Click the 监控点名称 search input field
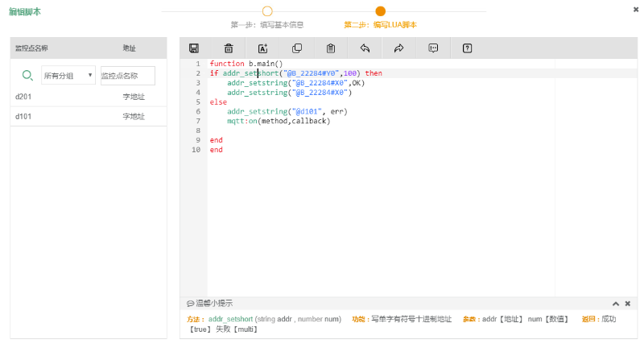This screenshot has width=644, height=348. point(127,76)
